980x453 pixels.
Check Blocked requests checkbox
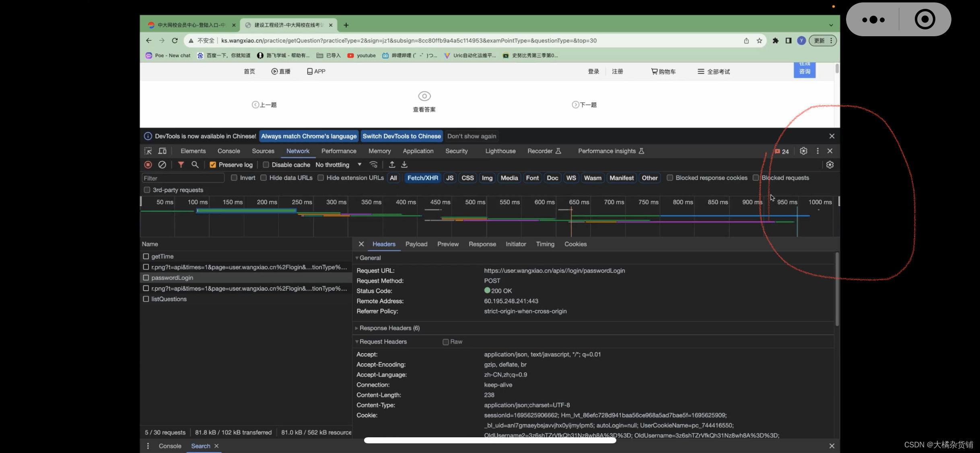pyautogui.click(x=756, y=178)
